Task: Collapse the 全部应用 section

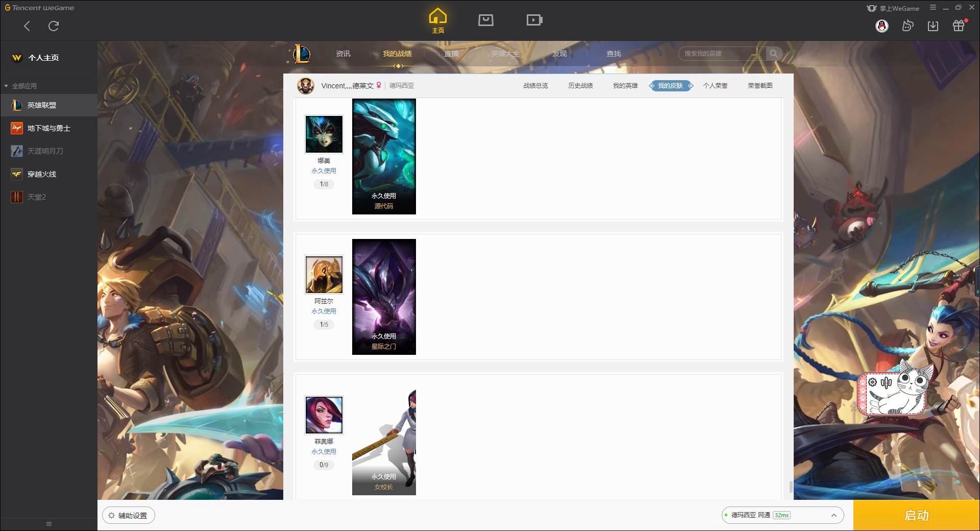Action: (x=21, y=86)
